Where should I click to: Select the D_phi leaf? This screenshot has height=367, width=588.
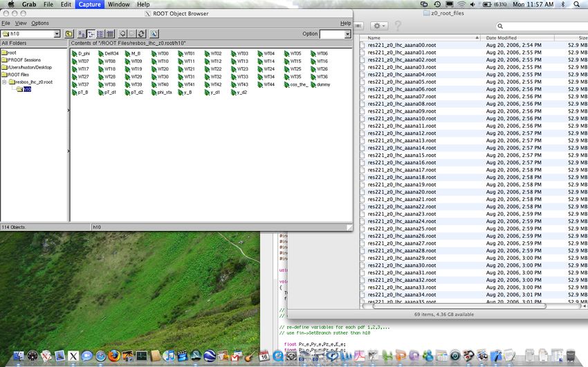81,53
